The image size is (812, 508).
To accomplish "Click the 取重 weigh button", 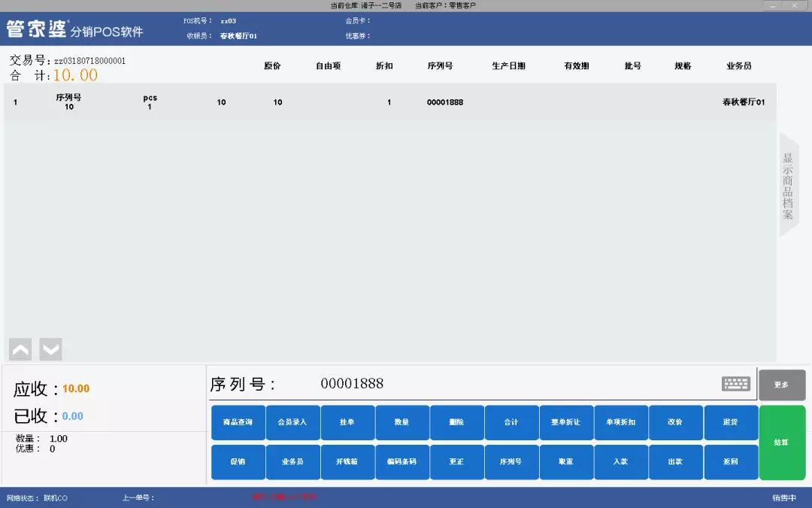I will pos(566,461).
